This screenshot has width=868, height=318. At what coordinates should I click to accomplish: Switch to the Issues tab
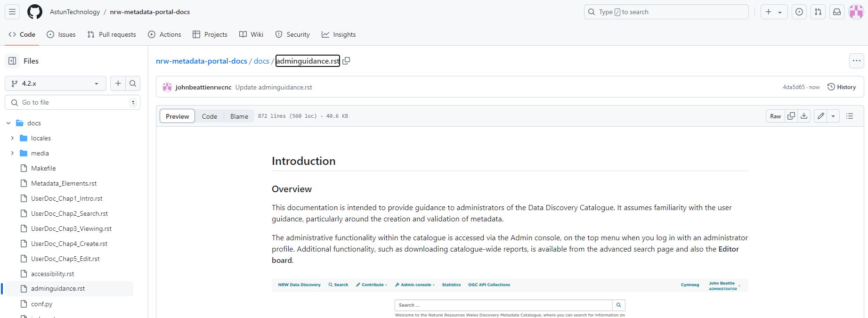click(61, 34)
